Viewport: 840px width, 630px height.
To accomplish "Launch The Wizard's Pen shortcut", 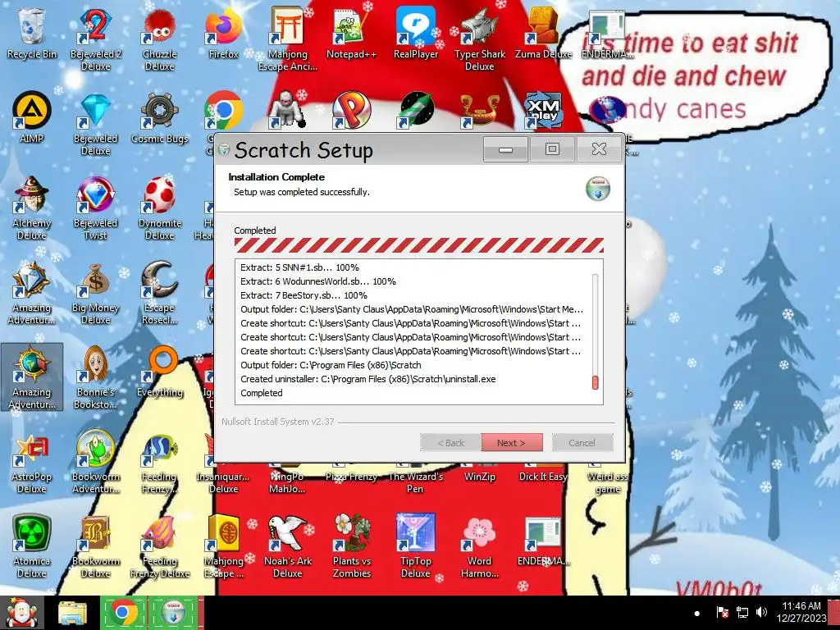I will point(416,482).
